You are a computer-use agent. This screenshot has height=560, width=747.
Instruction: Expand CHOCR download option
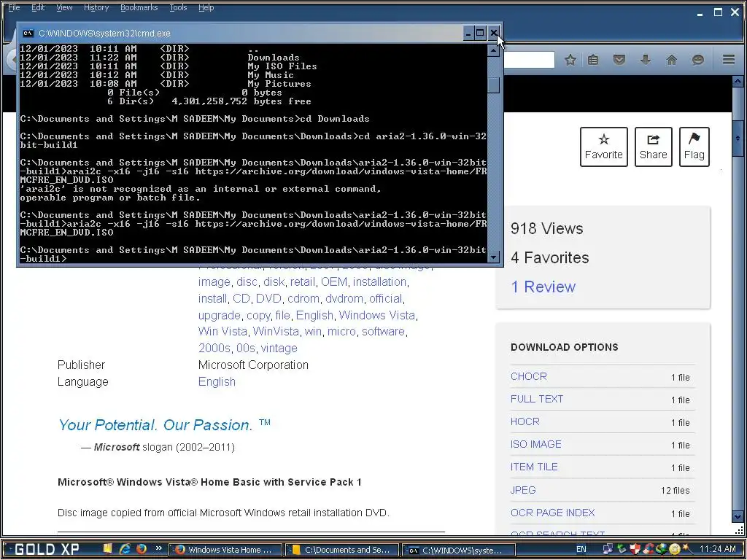pyautogui.click(x=529, y=376)
